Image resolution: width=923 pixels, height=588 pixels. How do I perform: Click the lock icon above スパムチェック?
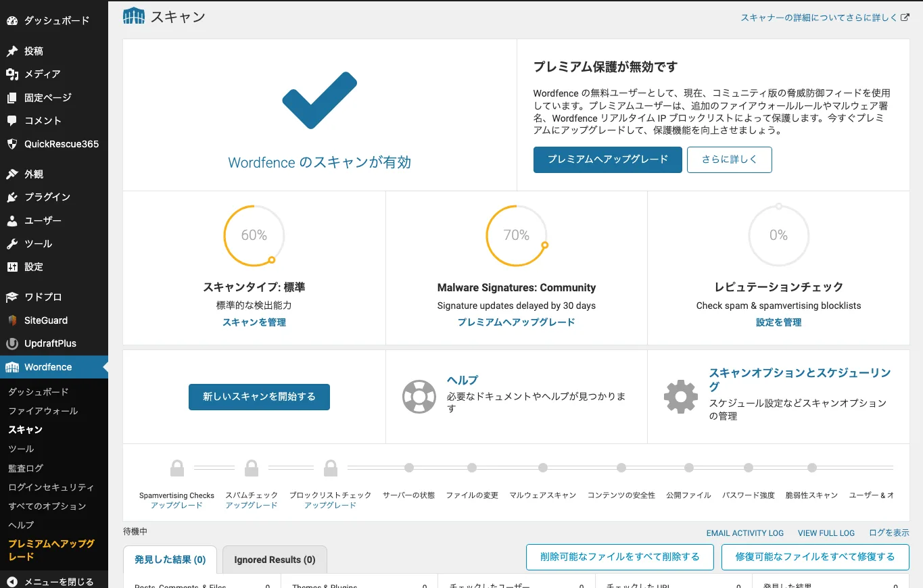(x=252, y=468)
